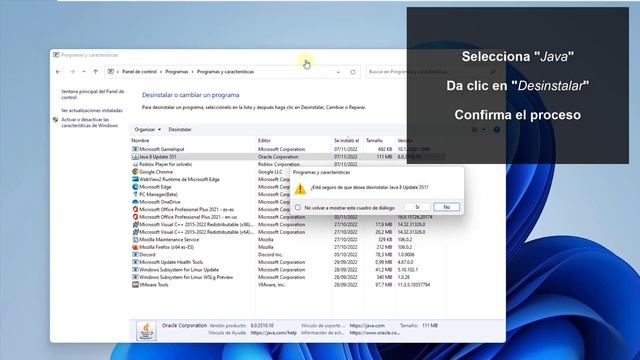Click the Panel de control breadcrumb
640x360 pixels.
pos(139,72)
